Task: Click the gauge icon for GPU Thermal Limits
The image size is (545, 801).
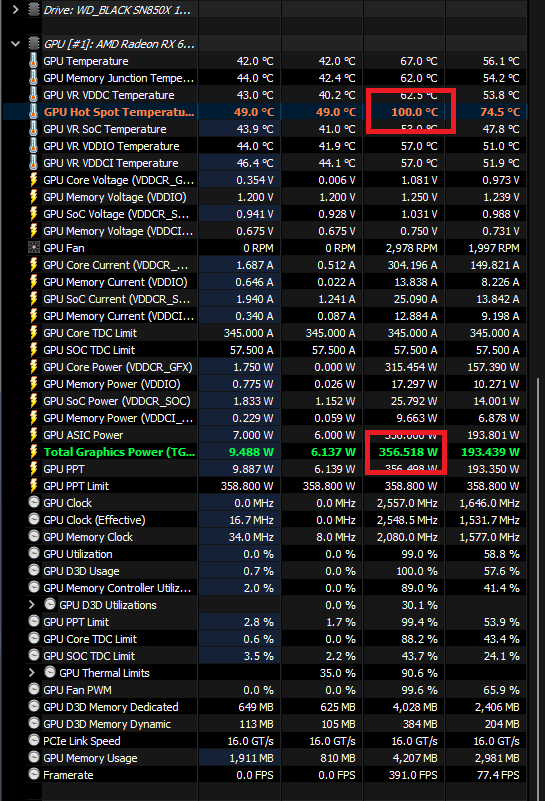Action: (50, 672)
